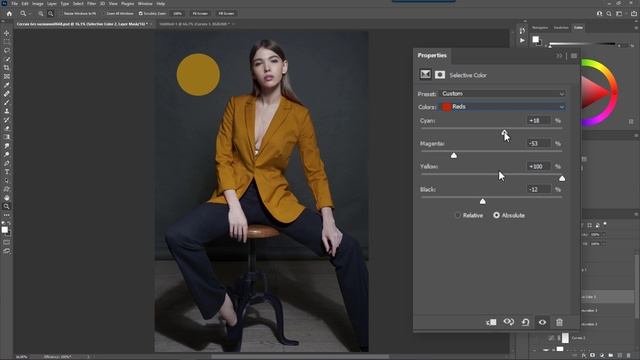Click the Fit Screen button

pos(200,13)
